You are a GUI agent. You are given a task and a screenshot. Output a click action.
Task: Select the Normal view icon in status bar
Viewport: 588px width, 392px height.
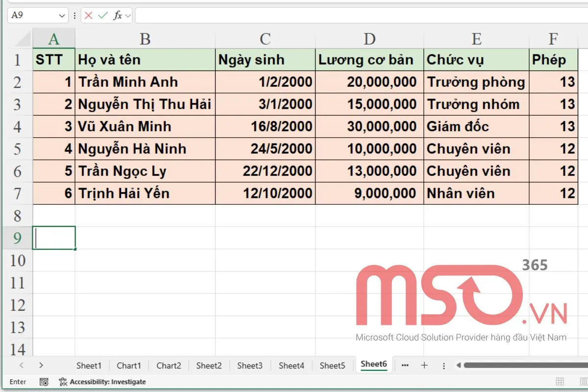tap(559, 381)
